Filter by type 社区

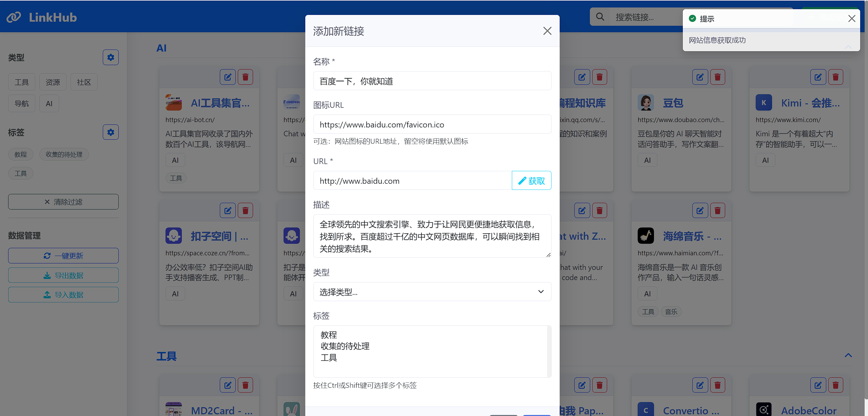84,82
